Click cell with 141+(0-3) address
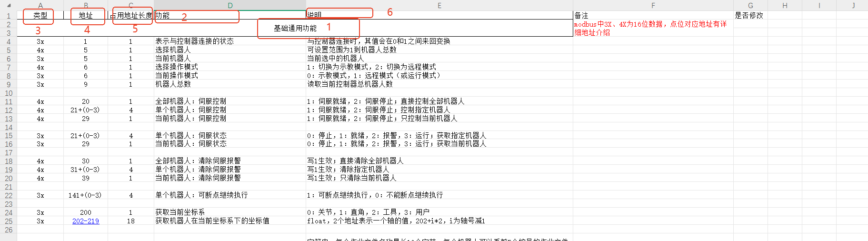 pos(86,195)
